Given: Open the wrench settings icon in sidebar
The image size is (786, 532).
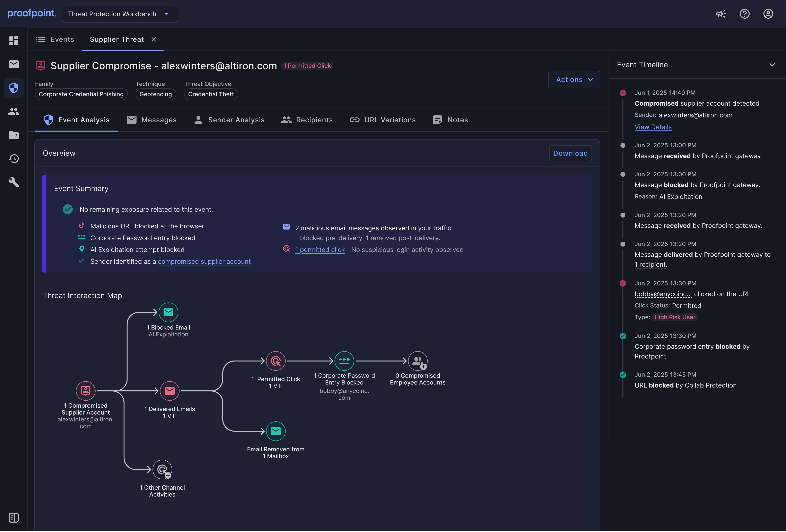Looking at the screenshot, I should point(14,182).
